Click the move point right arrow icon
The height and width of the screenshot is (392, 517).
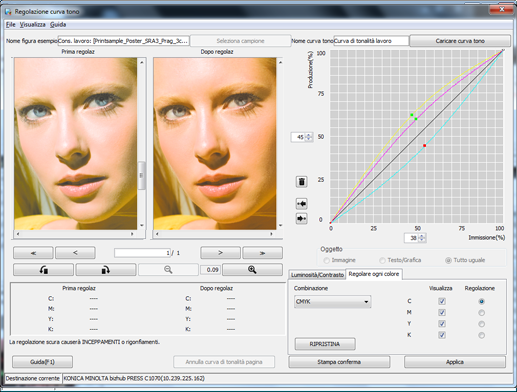(301, 219)
